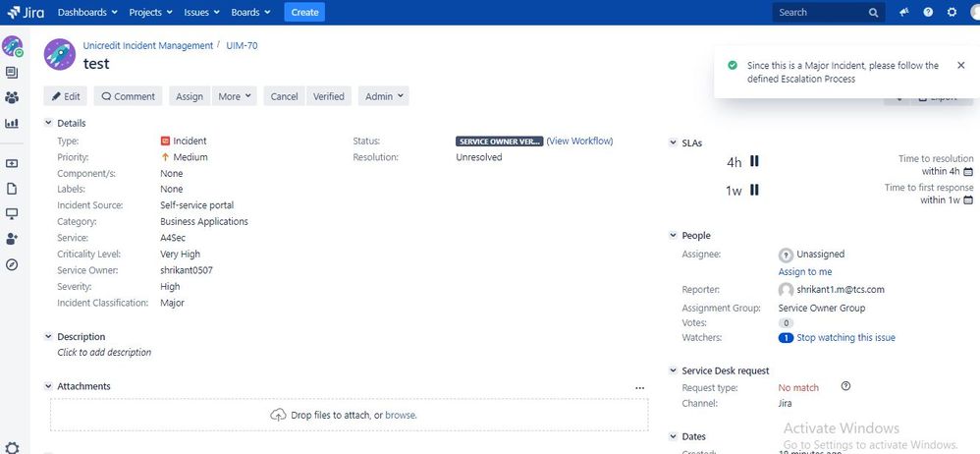Click the upload cloud icon in drop zone
Image resolution: width=980 pixels, height=454 pixels.
[278, 415]
